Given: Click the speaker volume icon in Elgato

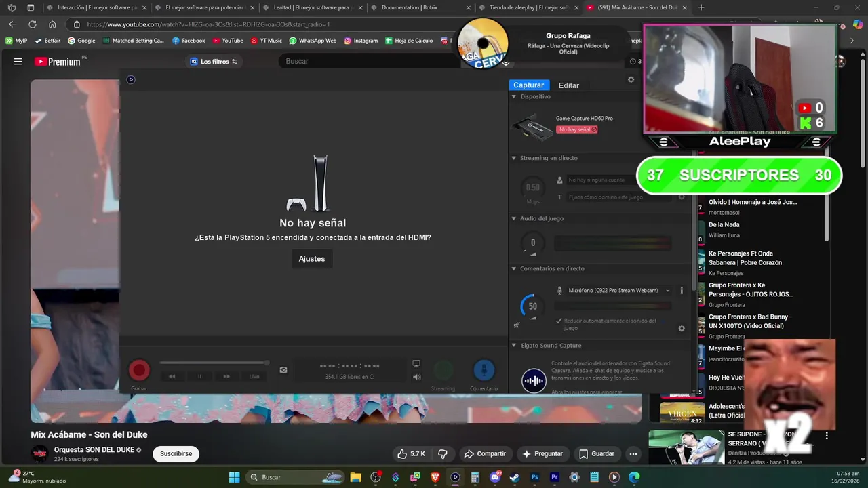Looking at the screenshot, I should tap(416, 377).
